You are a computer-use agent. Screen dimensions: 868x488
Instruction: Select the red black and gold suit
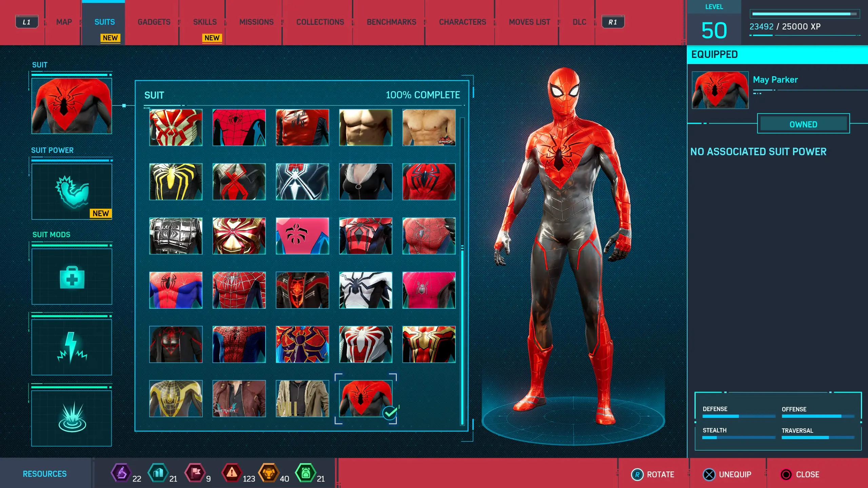point(429,344)
